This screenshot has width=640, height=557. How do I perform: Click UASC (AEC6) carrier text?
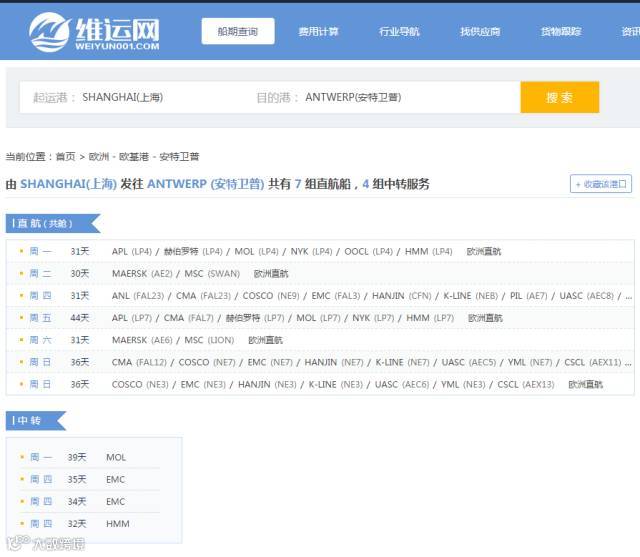[402, 384]
